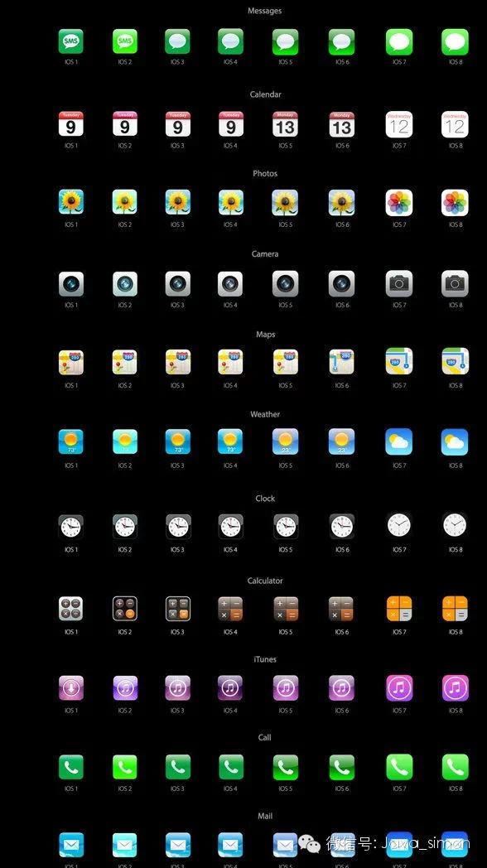Open the iOS 1 Calculator icon
Viewport: 487px width, 868px height.
pos(71,609)
